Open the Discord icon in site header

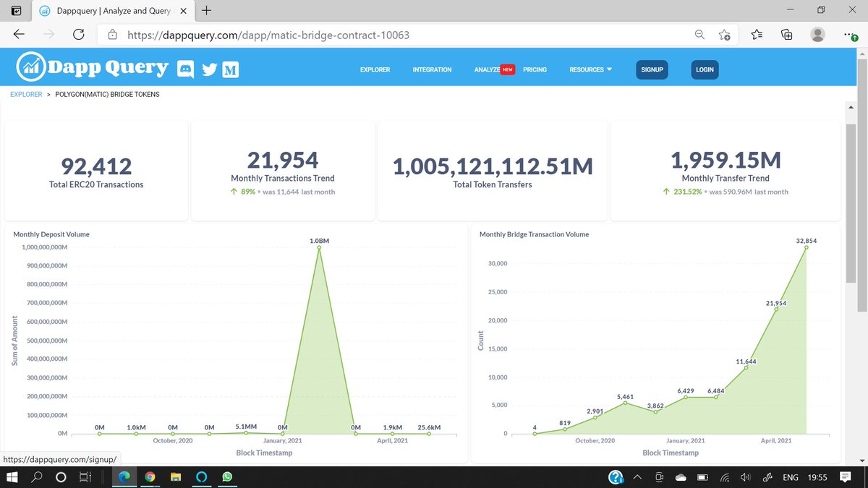click(x=187, y=69)
